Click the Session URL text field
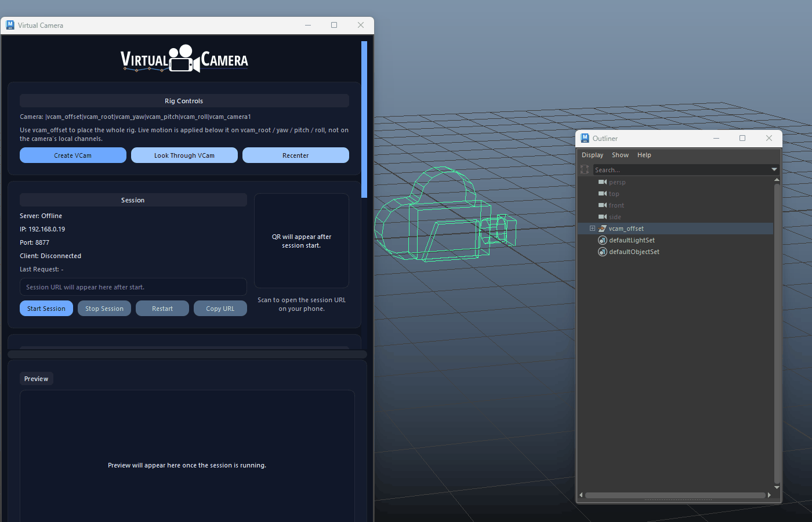Image resolution: width=812 pixels, height=522 pixels. [133, 287]
